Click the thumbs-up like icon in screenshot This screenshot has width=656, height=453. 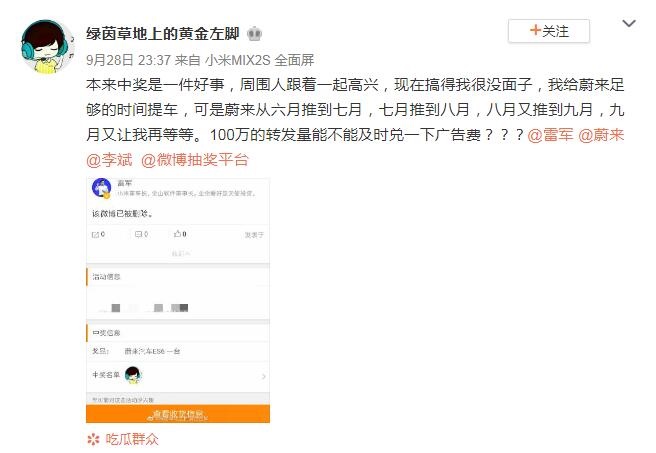coord(177,234)
